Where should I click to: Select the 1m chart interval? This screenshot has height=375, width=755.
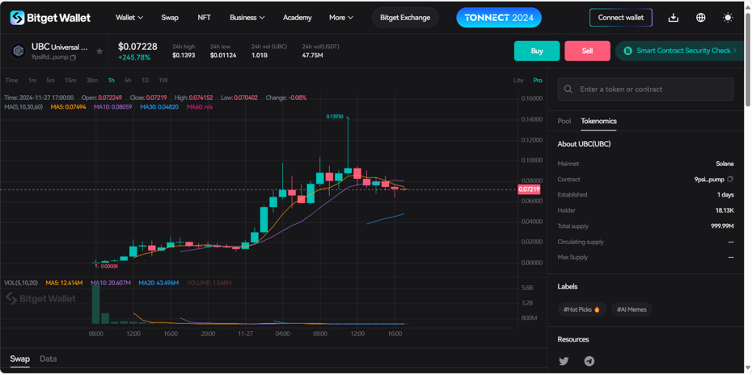pos(32,80)
